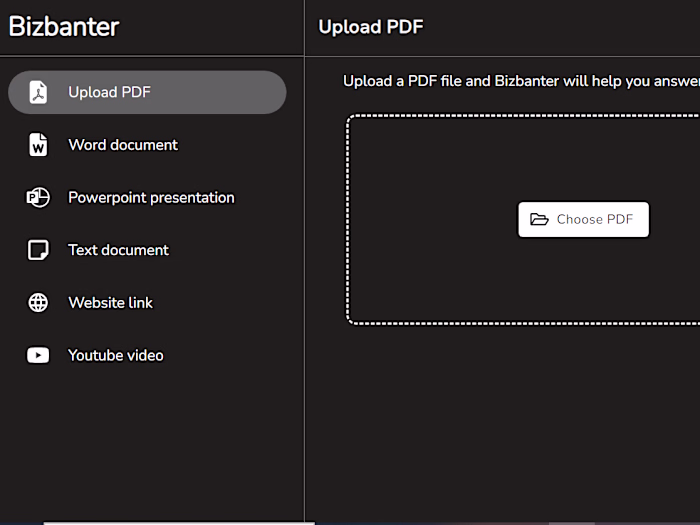Click the PDF file icon in sidebar
The width and height of the screenshot is (700, 525).
tap(38, 93)
